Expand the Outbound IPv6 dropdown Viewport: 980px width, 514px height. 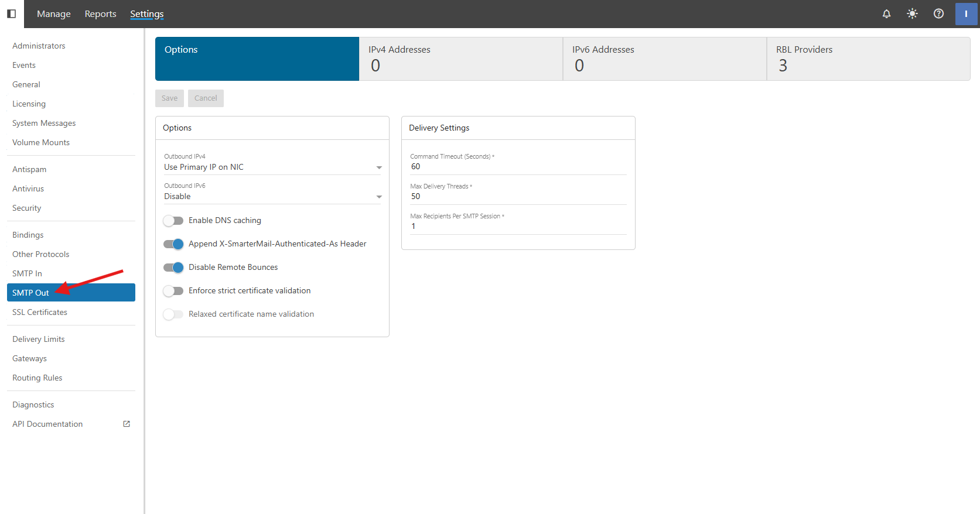tap(272, 197)
